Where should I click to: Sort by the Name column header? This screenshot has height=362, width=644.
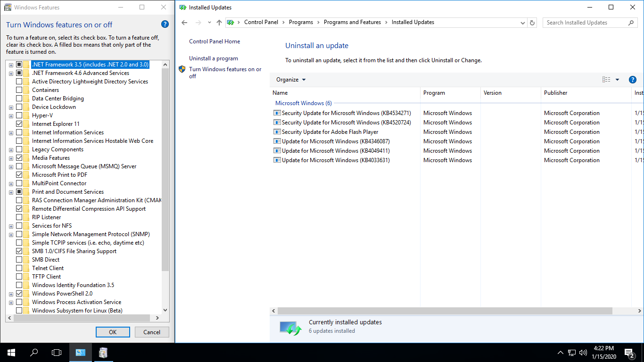(x=345, y=93)
